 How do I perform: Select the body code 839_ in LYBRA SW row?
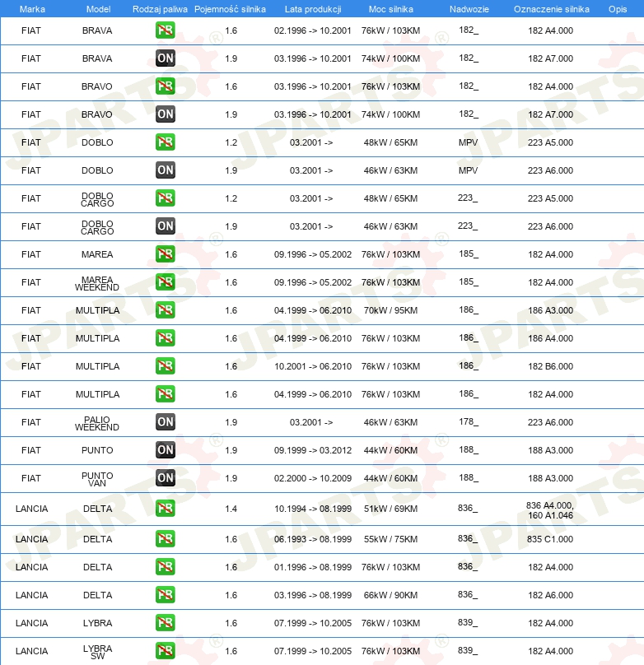click(x=468, y=650)
